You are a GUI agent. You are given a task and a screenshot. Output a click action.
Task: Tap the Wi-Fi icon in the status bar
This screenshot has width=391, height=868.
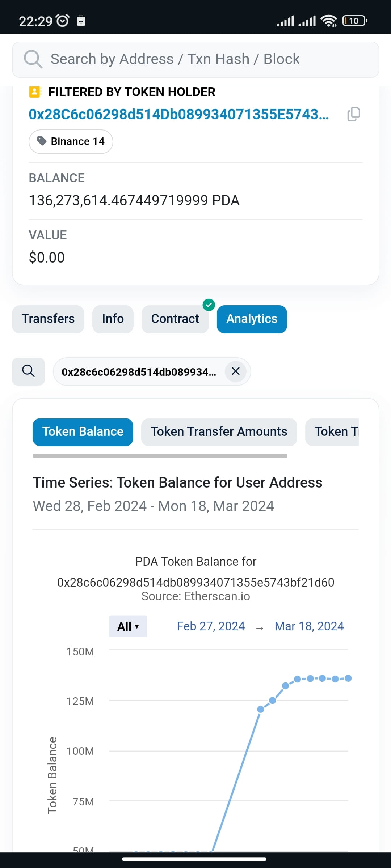click(329, 21)
